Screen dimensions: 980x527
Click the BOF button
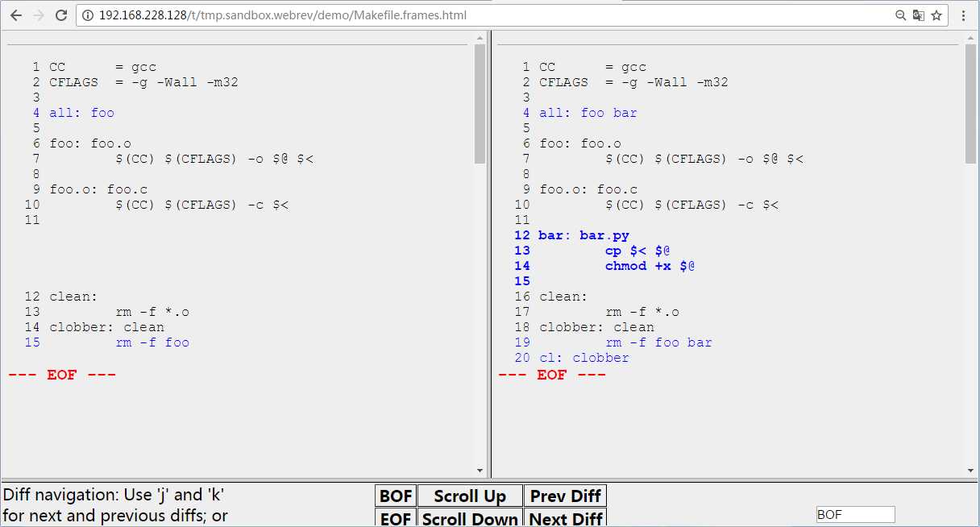[x=396, y=496]
